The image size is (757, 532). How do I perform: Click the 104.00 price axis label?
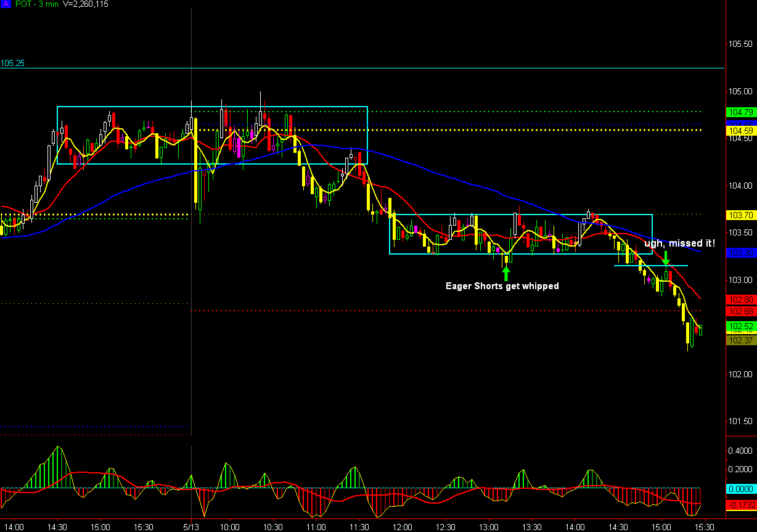click(x=740, y=186)
